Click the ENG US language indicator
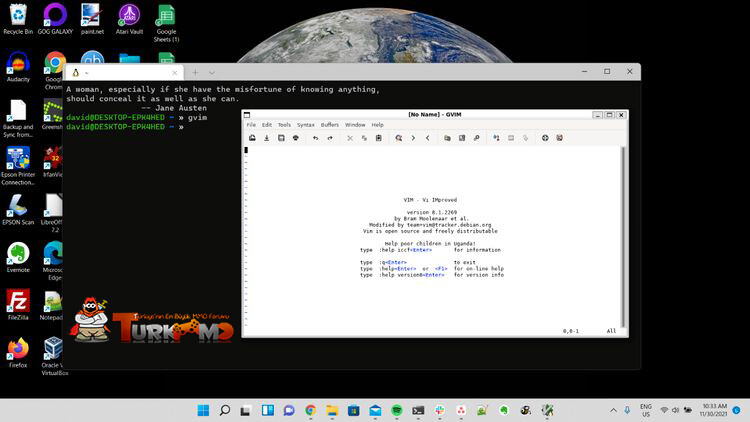 (x=646, y=411)
